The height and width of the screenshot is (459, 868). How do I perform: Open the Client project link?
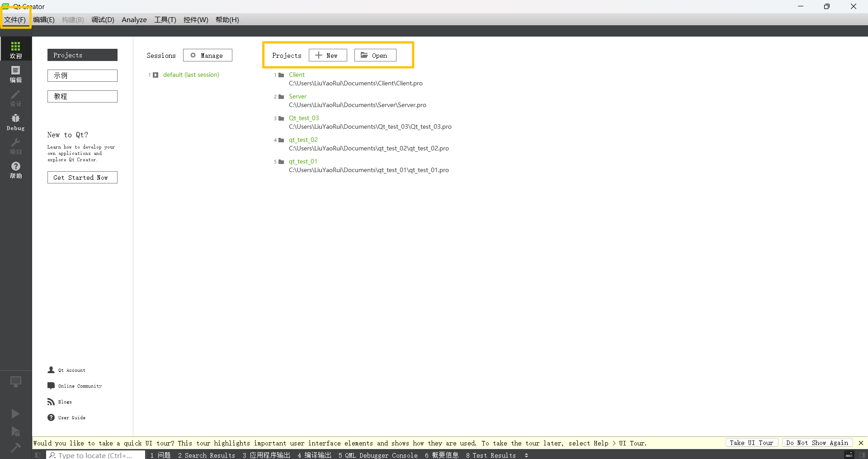pyautogui.click(x=297, y=75)
